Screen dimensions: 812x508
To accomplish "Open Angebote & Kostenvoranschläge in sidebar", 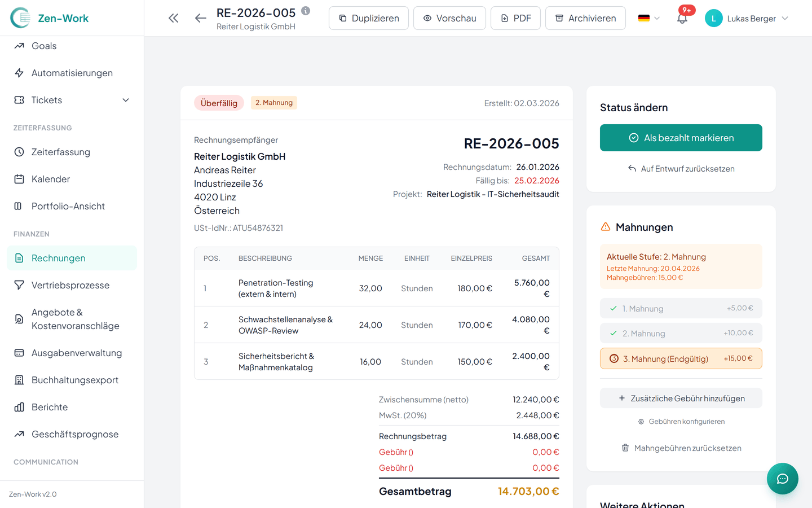I will tap(72, 319).
